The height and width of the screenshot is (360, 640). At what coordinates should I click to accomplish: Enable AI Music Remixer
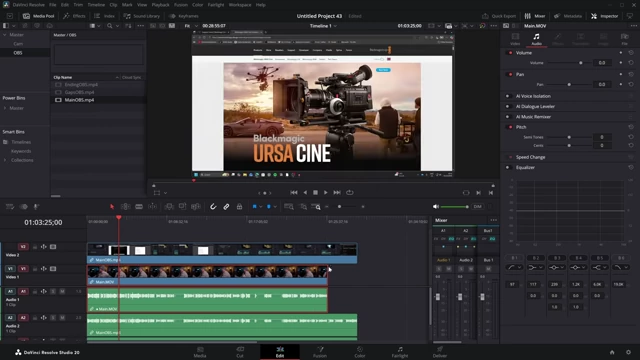coord(508,116)
